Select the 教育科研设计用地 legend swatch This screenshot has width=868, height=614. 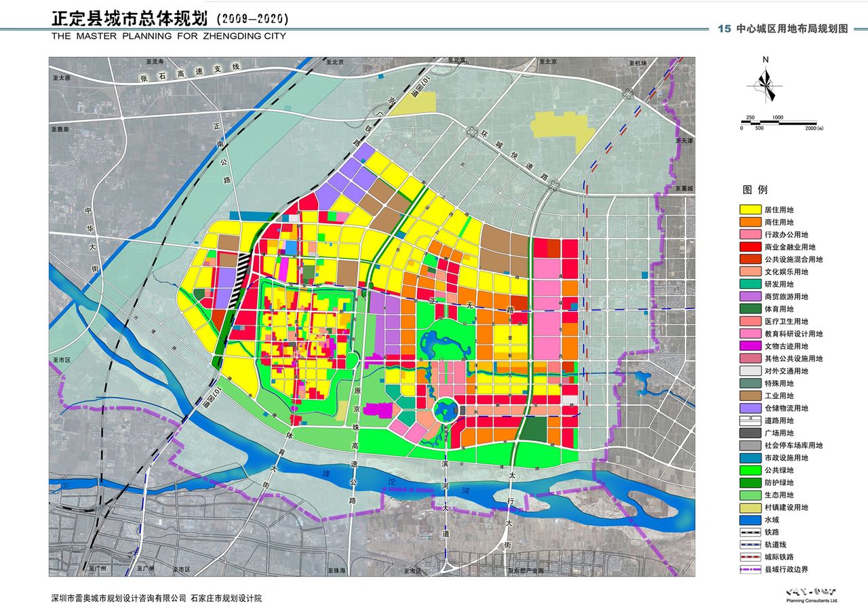coord(749,334)
